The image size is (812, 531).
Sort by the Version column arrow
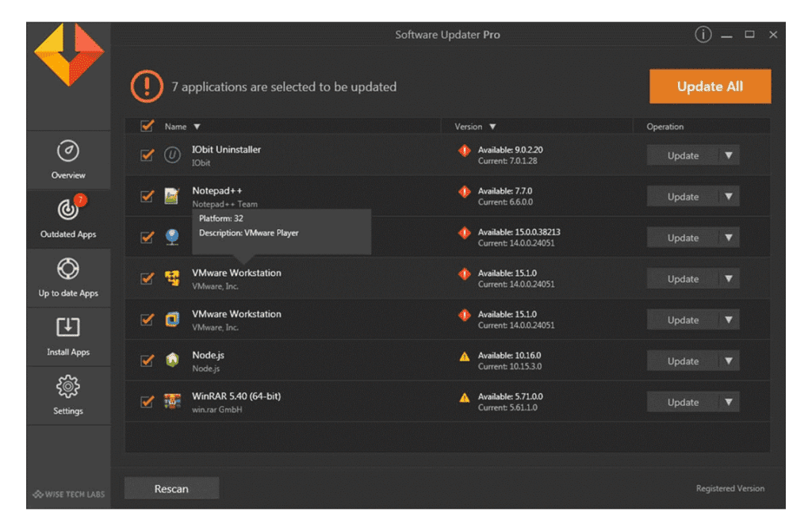[492, 127]
